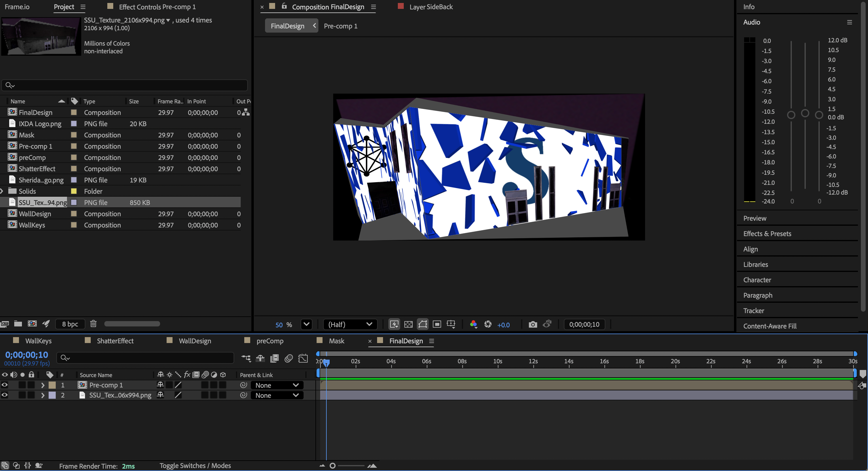Open the Graph Editor in the timeline
868x471 pixels.
(304, 358)
